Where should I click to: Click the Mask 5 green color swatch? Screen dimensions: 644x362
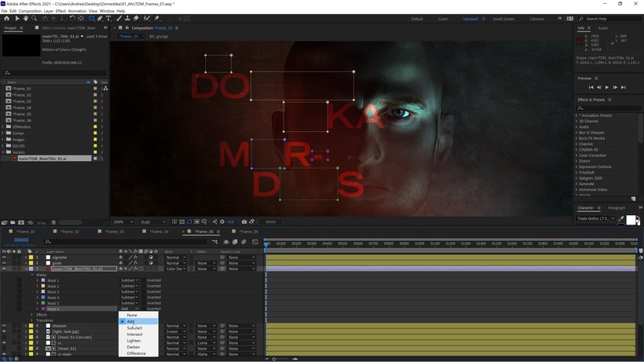[43, 303]
